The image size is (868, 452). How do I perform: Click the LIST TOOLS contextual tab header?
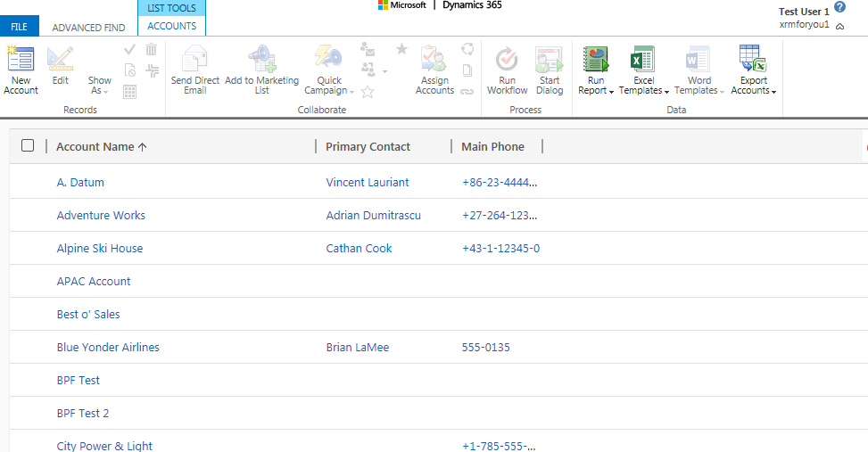tap(171, 8)
